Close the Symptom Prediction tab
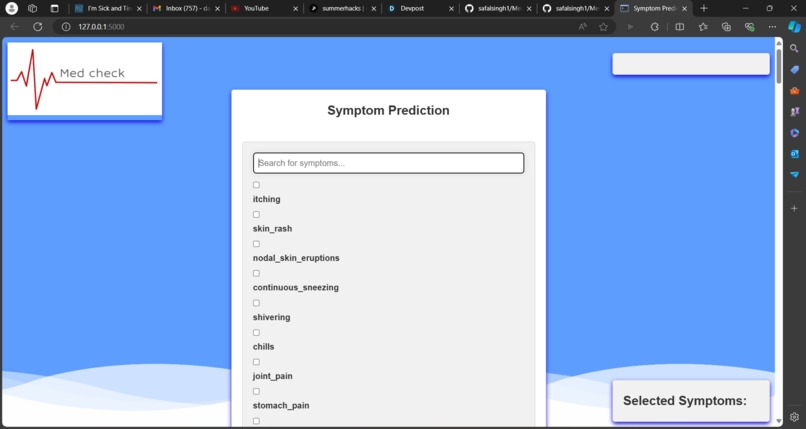 tap(684, 9)
